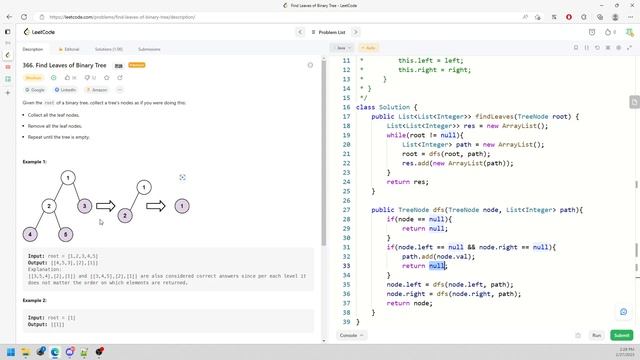Click the format code braces icon
The width and height of the screenshot is (640, 360).
[x=587, y=48]
